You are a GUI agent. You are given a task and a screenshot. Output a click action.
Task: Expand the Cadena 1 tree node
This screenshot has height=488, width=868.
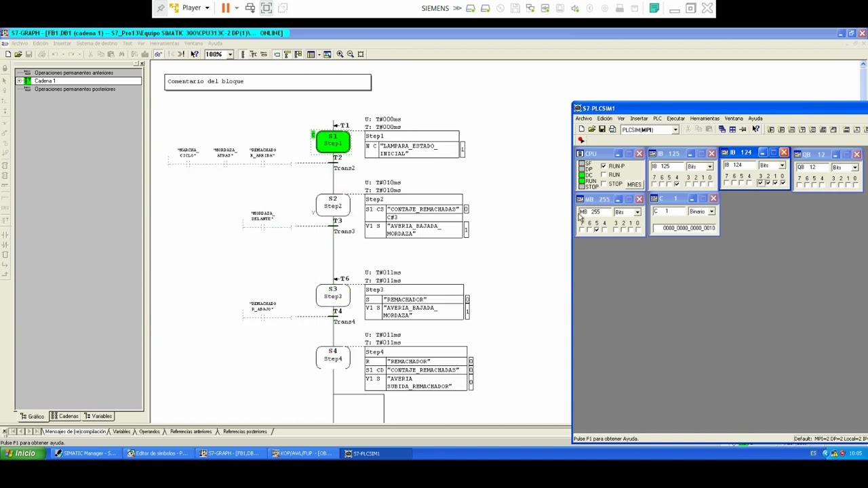(x=19, y=81)
